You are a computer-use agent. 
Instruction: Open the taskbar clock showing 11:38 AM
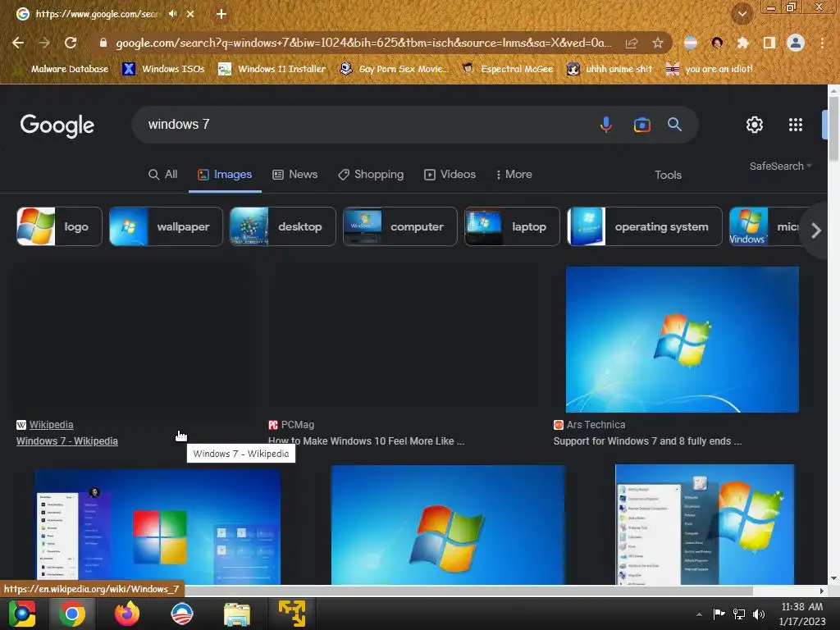click(802, 614)
